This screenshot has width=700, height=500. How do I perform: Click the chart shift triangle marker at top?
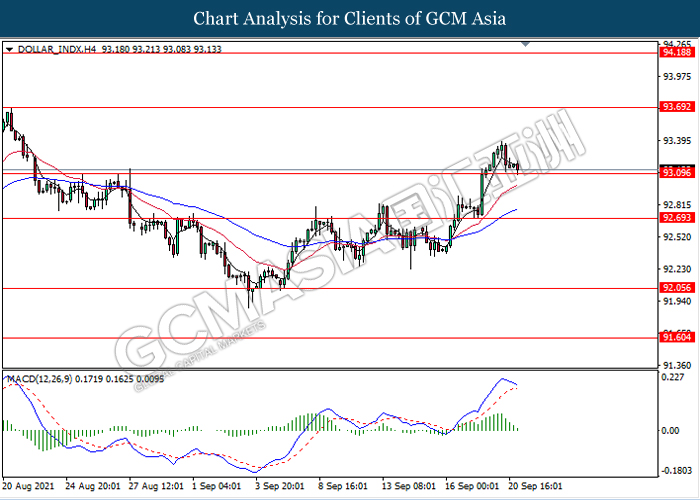(525, 44)
